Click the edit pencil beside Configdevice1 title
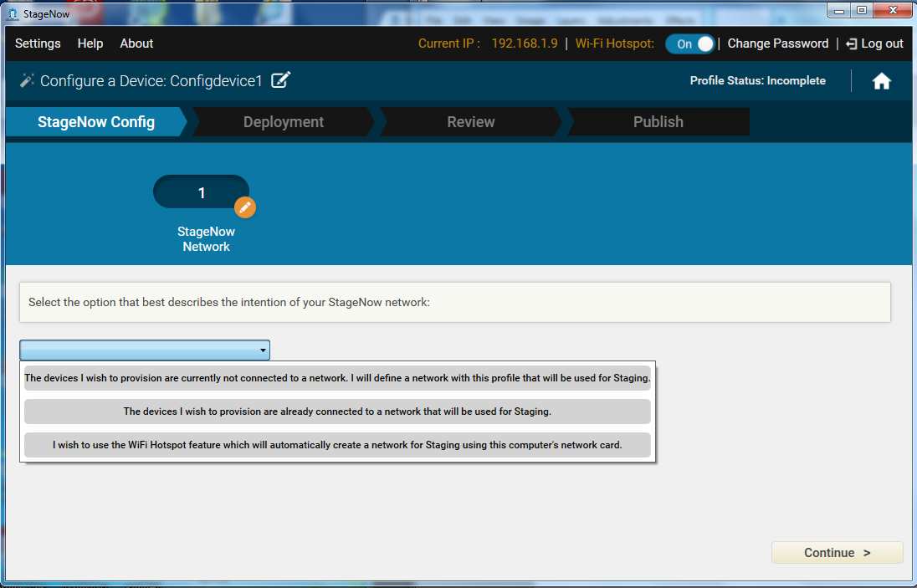Image resolution: width=917 pixels, height=588 pixels. [x=281, y=80]
